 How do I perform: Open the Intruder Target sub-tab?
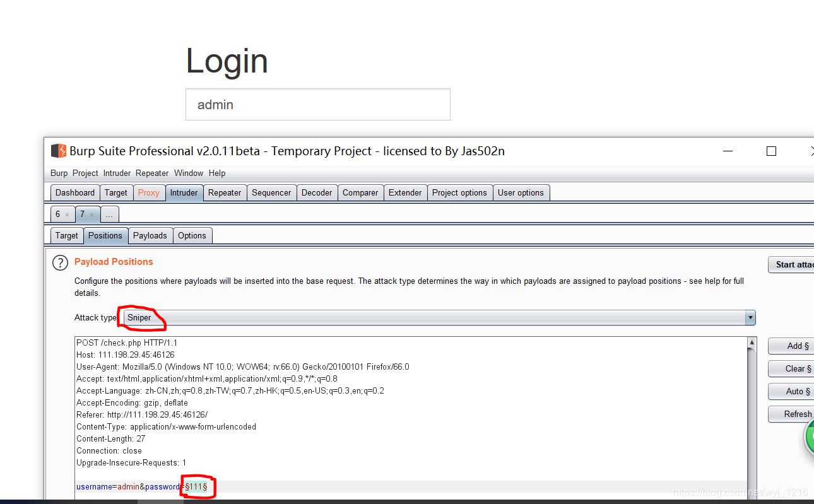(x=67, y=235)
